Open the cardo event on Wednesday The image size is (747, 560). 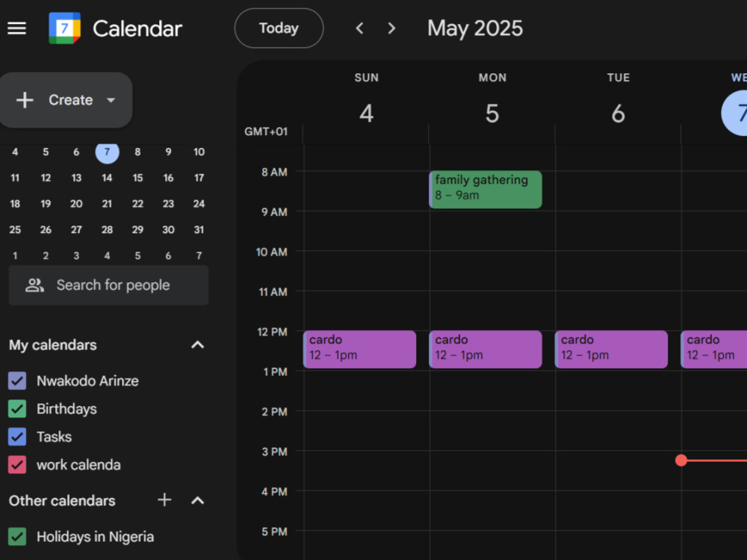(713, 349)
